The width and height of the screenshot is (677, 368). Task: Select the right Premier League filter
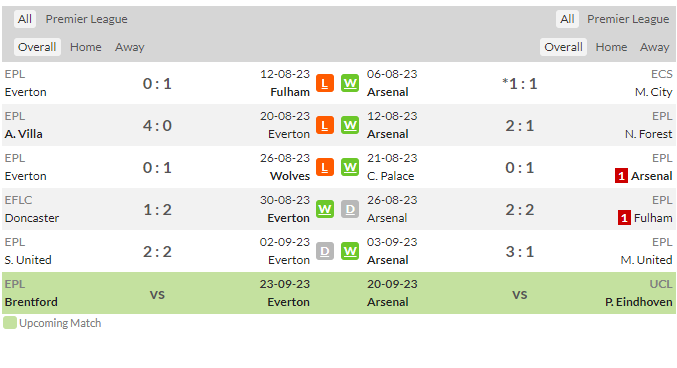click(x=628, y=19)
